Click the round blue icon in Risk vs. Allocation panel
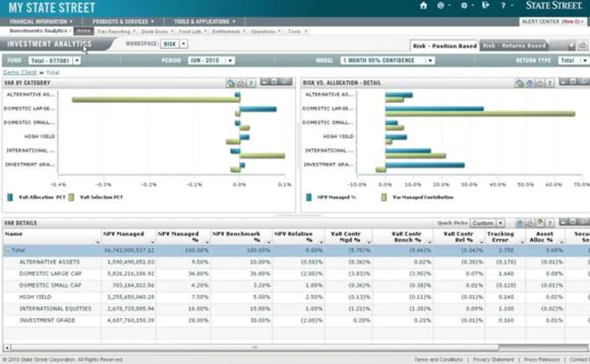590x364 pixels. [x=529, y=83]
